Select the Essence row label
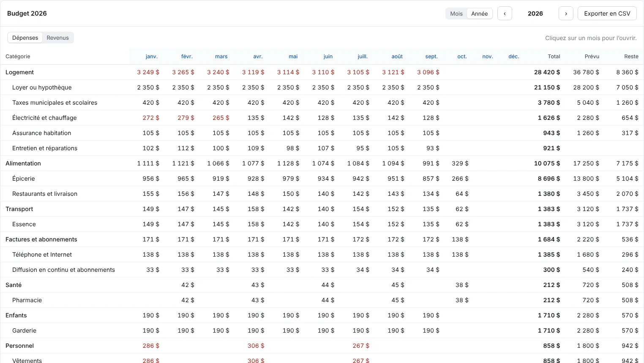Screen dimensions: 644x363 coord(24,224)
